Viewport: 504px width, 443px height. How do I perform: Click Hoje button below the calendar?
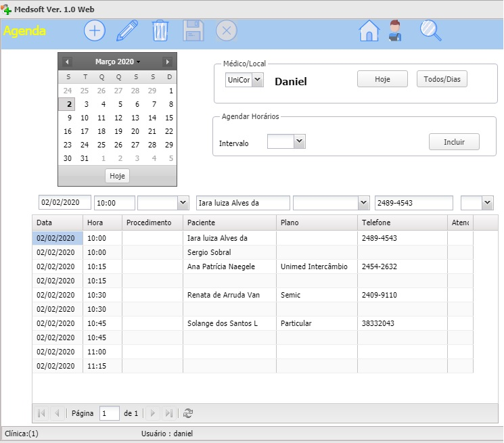click(x=118, y=176)
